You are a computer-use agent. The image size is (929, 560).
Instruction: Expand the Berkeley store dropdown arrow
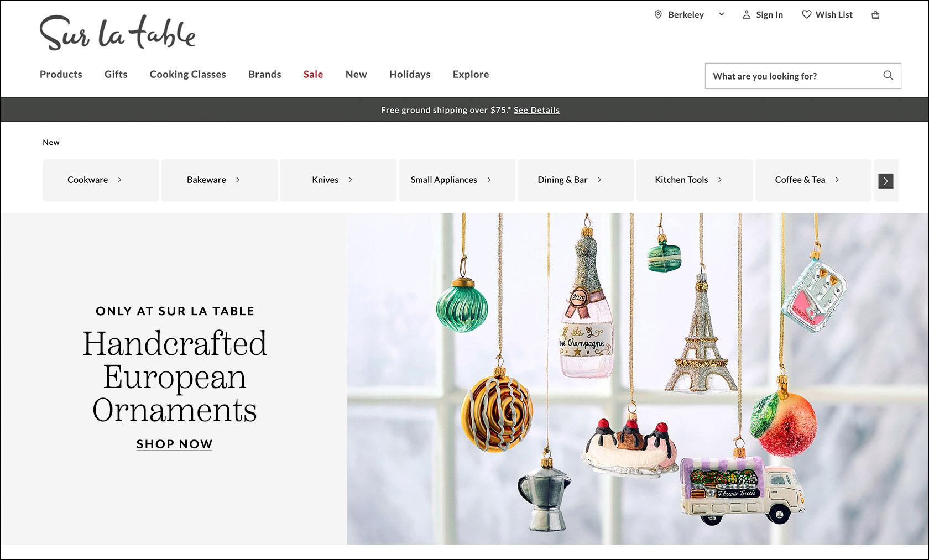point(721,14)
